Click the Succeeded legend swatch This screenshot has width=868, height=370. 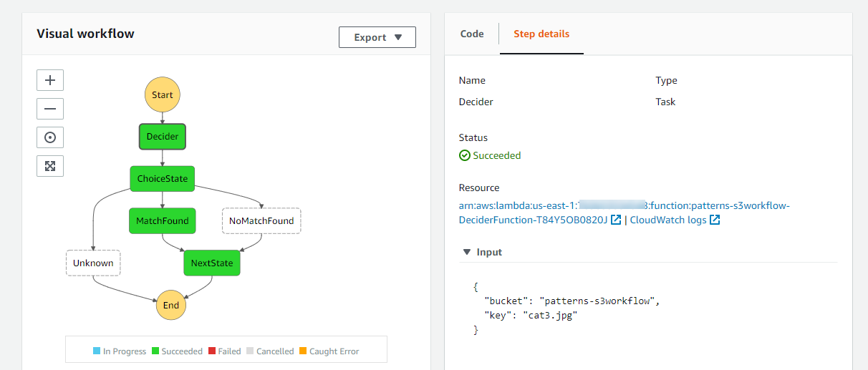coord(155,351)
